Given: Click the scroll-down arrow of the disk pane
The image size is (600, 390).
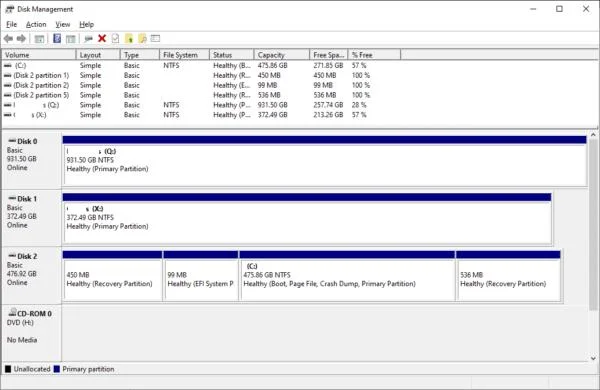Looking at the screenshot, I should (x=593, y=358).
